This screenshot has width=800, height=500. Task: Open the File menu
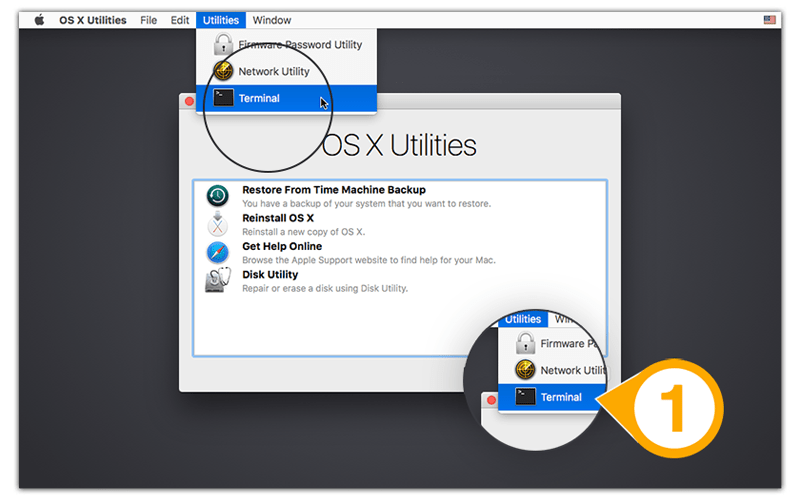148,20
